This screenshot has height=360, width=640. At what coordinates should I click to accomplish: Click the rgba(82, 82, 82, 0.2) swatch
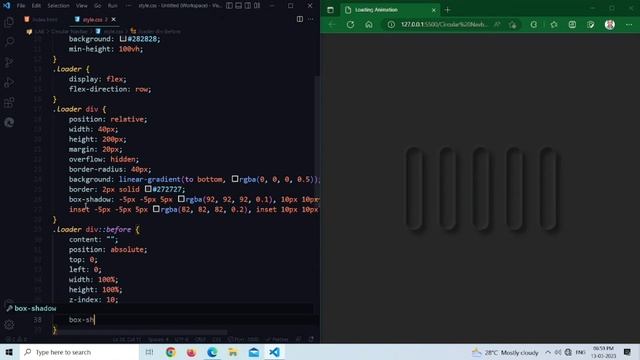coord(156,209)
